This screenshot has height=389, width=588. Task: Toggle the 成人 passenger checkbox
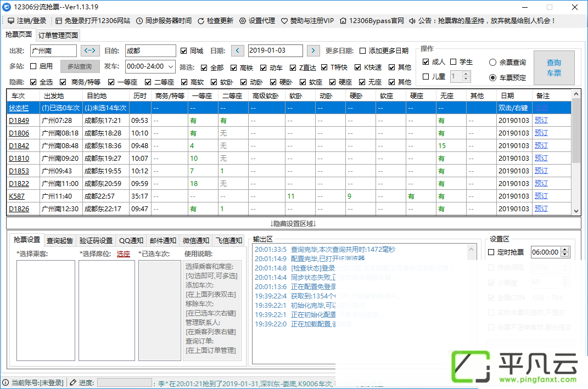(x=425, y=62)
